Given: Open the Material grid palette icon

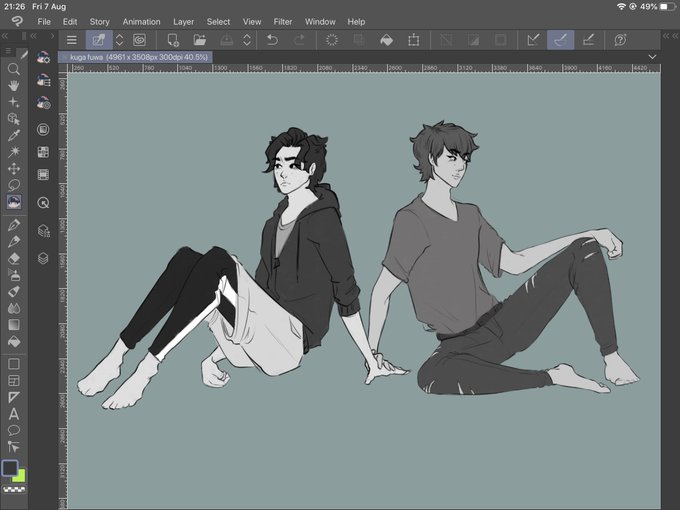Looking at the screenshot, I should coord(43,152).
